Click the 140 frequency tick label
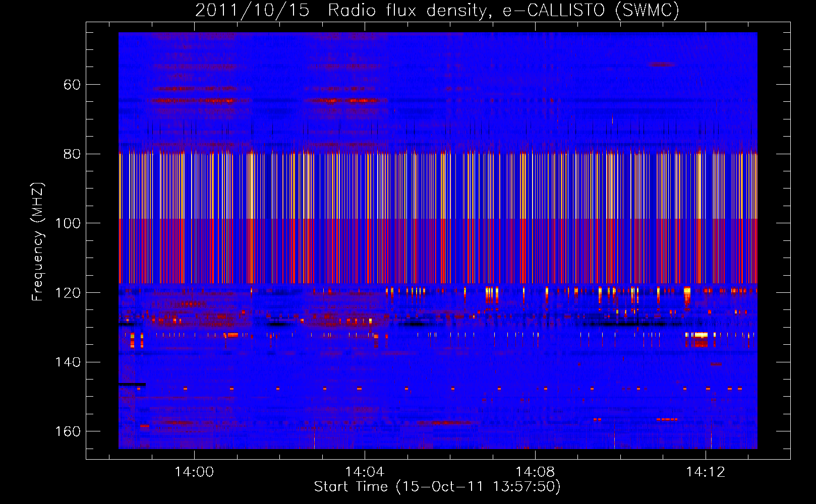 click(x=68, y=362)
